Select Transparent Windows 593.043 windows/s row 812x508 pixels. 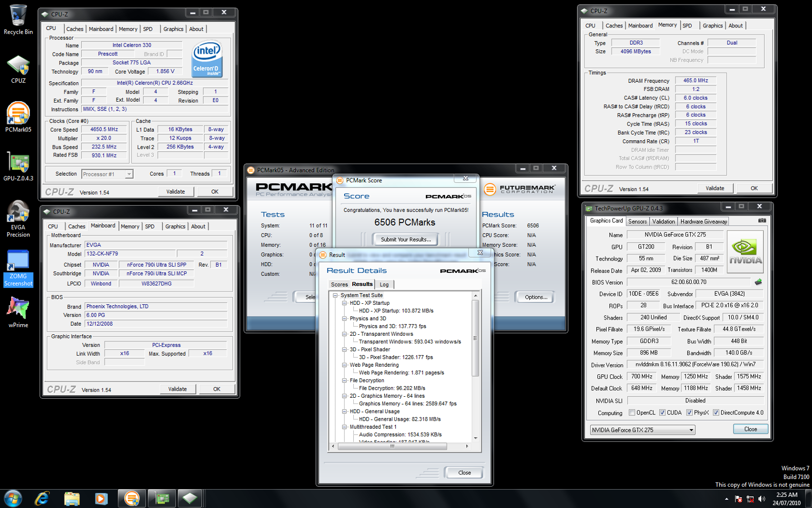(x=410, y=342)
